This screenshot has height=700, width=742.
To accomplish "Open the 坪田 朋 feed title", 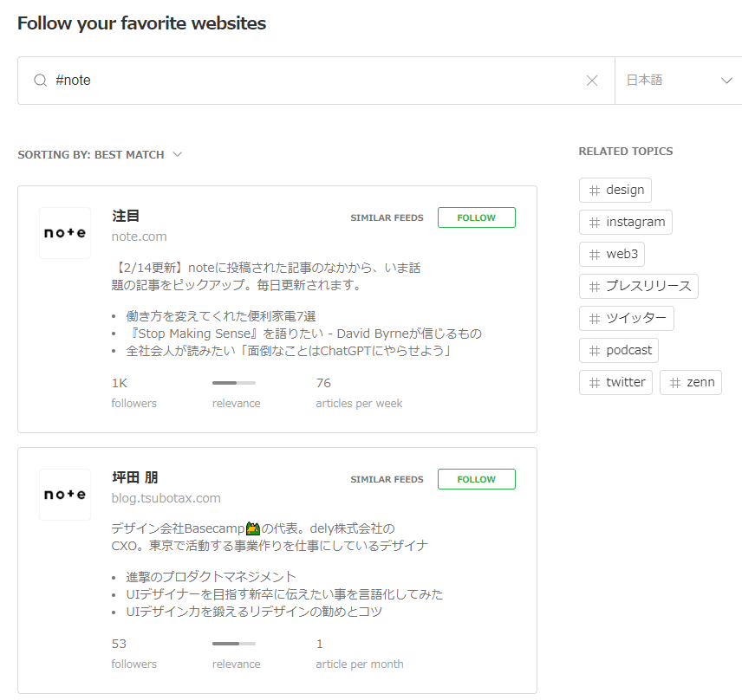I will coord(135,477).
